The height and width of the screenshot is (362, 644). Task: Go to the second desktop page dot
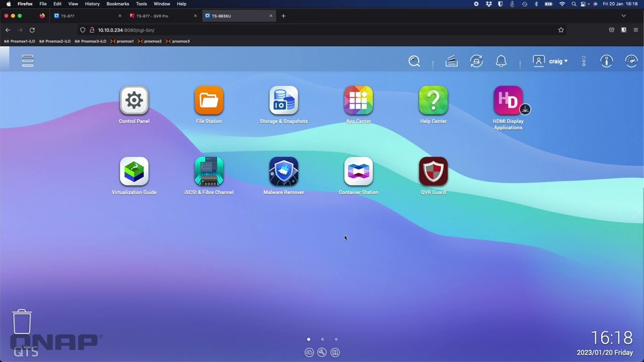[x=323, y=339]
